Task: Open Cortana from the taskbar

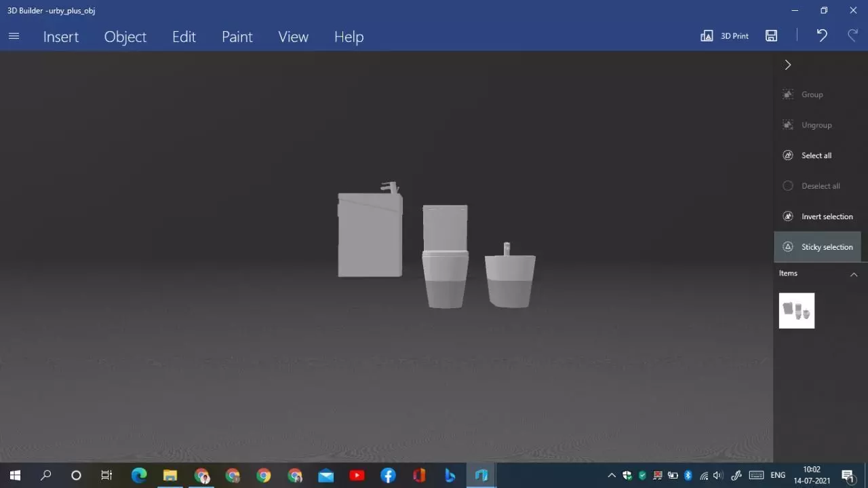Action: 76,475
